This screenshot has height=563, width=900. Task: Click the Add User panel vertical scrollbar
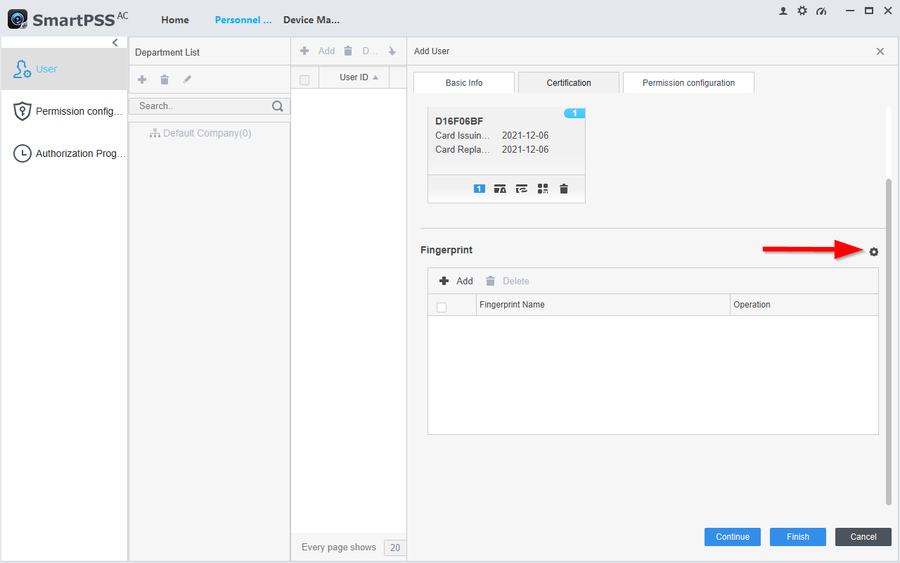pos(887,340)
